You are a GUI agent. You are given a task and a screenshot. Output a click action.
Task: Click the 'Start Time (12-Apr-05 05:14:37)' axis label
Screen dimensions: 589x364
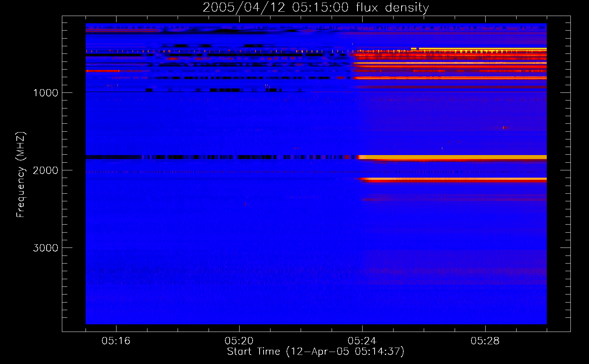pyautogui.click(x=316, y=352)
